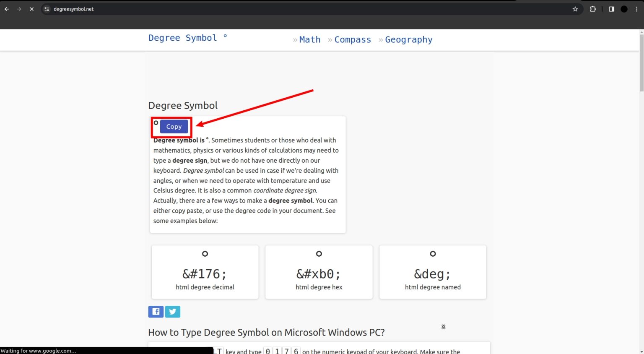Select the &#176; html degree decimal card
The image size is (644, 354).
(205, 272)
